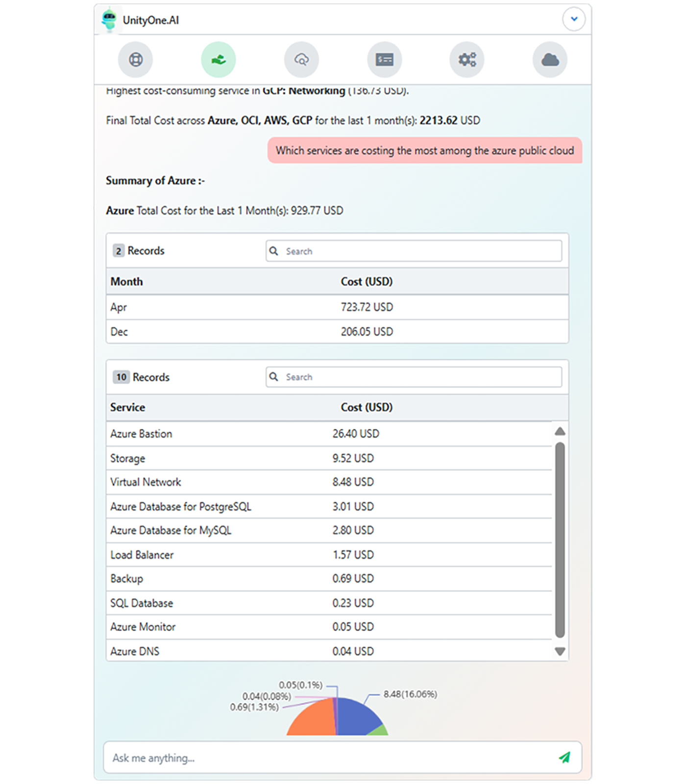Click the 723.72 USD cost cell

tap(367, 307)
